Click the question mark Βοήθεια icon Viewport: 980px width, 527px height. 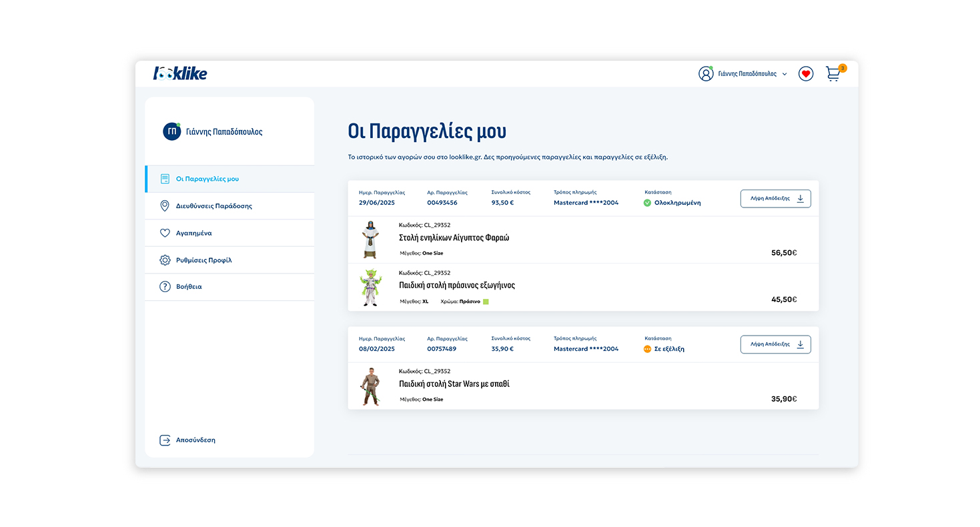pos(165,287)
